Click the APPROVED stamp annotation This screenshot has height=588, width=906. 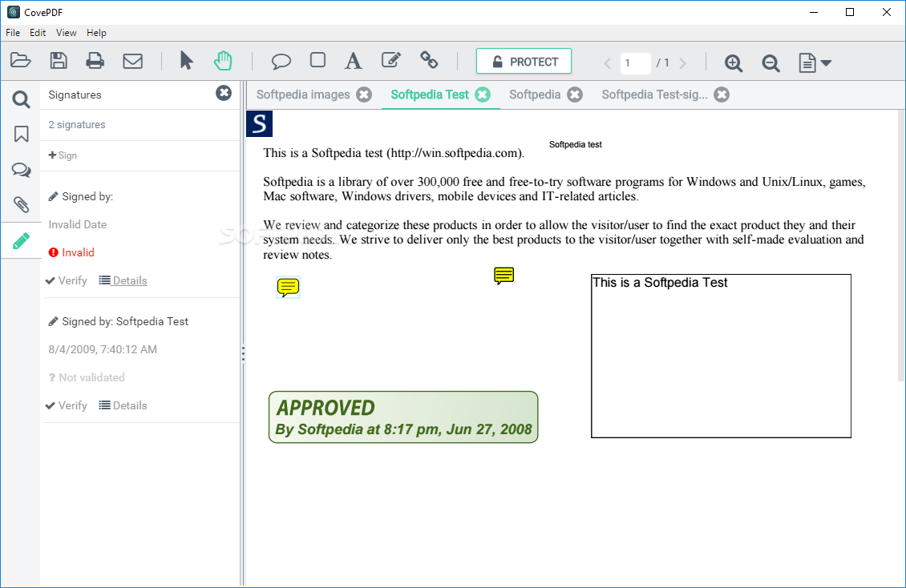(x=403, y=417)
